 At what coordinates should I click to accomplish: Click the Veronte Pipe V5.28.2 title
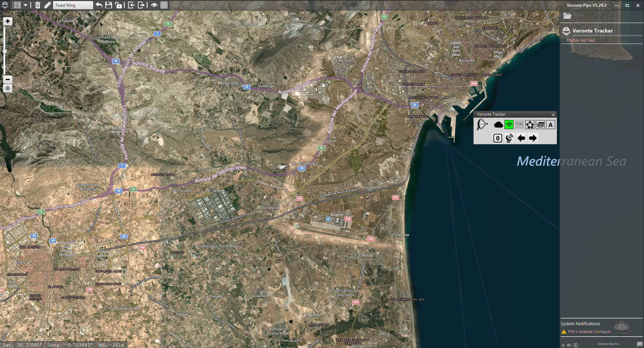coord(586,5)
